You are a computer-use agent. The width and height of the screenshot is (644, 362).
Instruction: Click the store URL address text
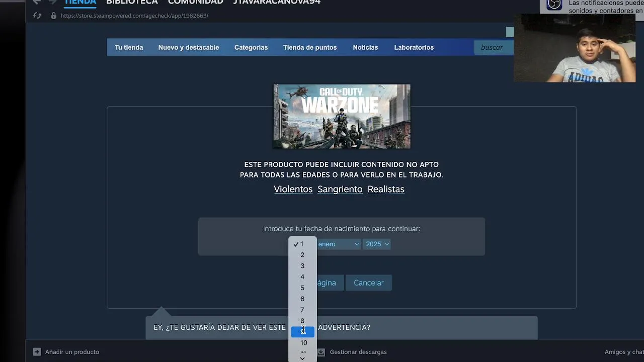click(x=134, y=16)
